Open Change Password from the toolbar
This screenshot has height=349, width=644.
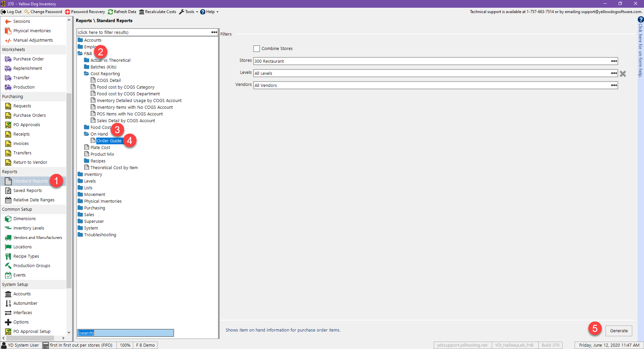point(43,12)
